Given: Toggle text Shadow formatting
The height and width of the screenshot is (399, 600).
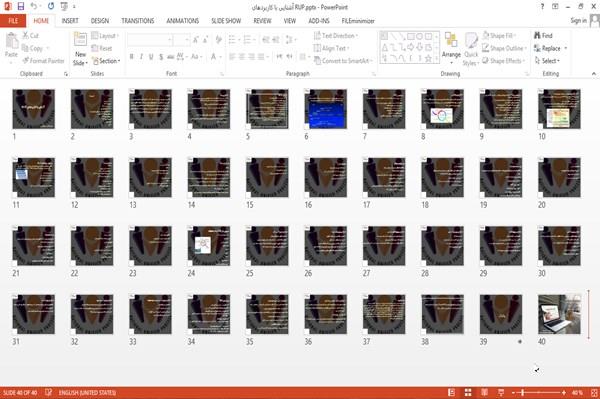Looking at the screenshot, I should click(161, 57).
